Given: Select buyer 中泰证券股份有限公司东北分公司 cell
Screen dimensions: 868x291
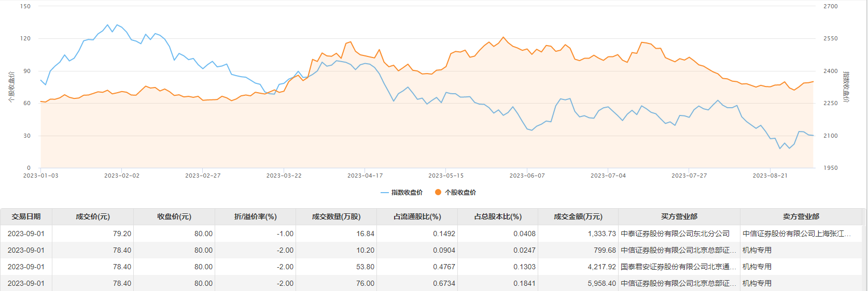Looking at the screenshot, I should pos(675,234).
